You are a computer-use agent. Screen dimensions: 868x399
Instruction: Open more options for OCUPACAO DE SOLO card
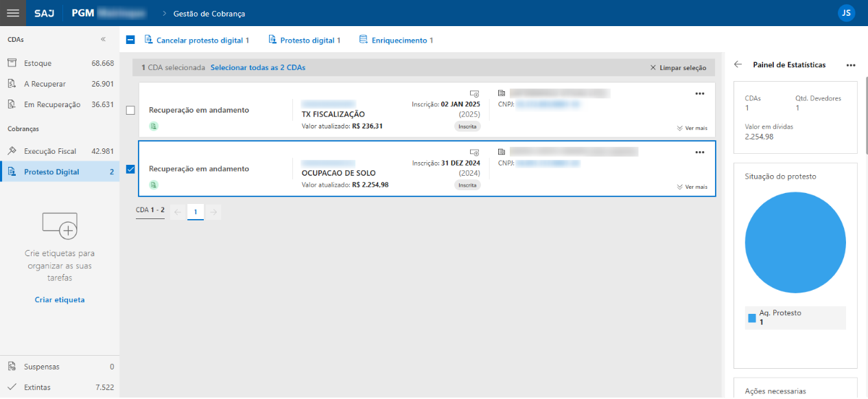700,152
